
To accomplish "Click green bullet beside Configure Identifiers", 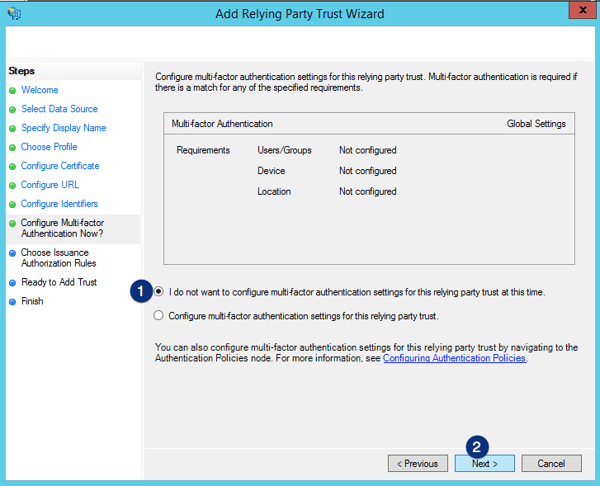I will coord(12,204).
